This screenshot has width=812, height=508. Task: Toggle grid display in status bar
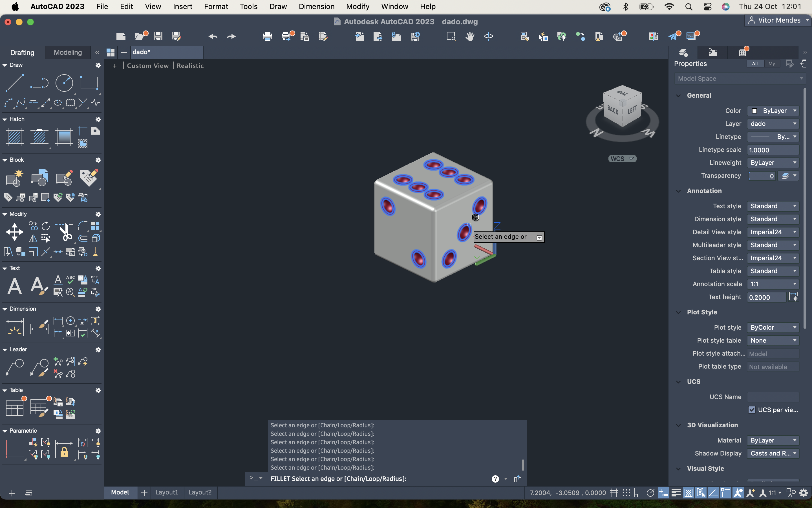[614, 493]
